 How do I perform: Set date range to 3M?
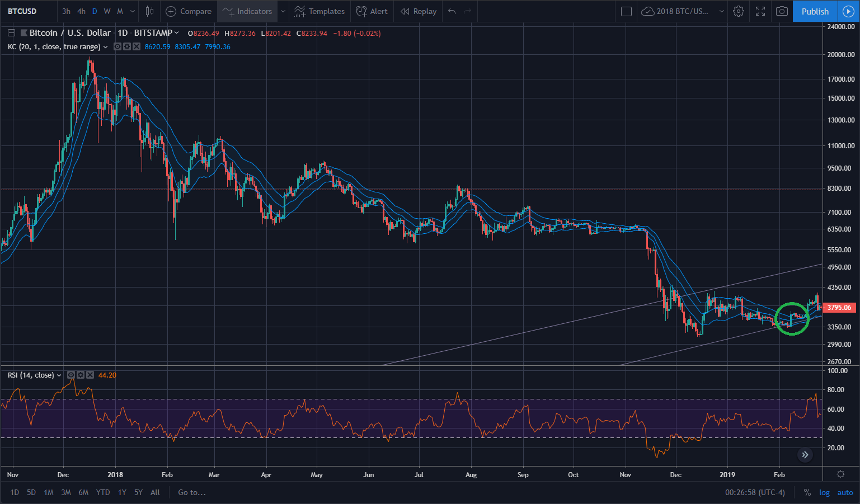(x=66, y=492)
